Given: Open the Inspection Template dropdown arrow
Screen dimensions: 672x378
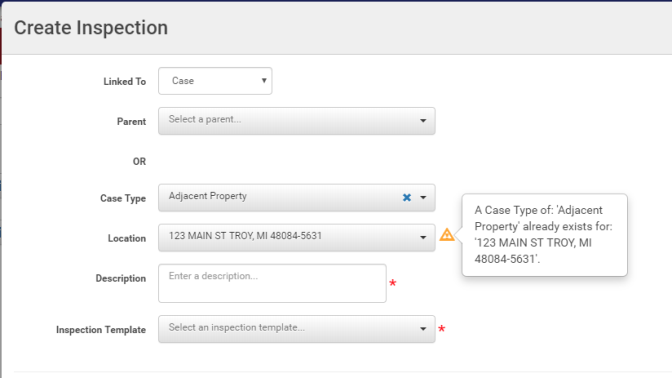Looking at the screenshot, I should click(x=423, y=329).
